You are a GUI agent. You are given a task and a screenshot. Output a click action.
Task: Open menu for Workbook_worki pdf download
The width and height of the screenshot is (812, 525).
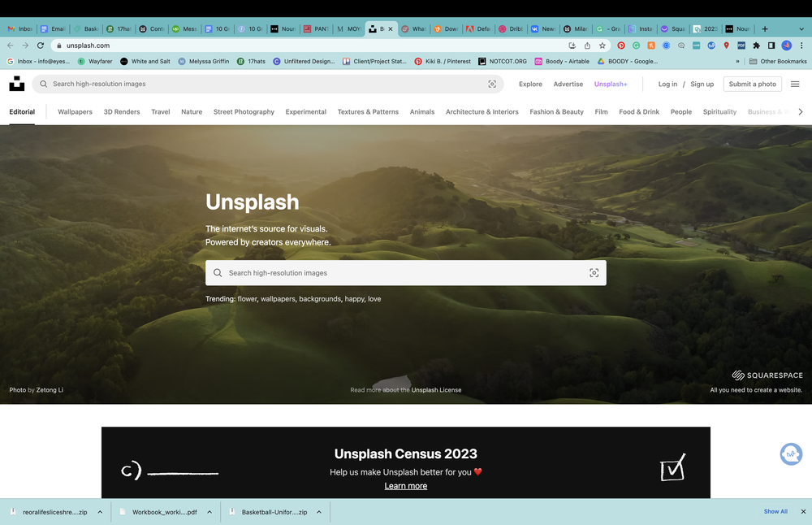point(209,512)
